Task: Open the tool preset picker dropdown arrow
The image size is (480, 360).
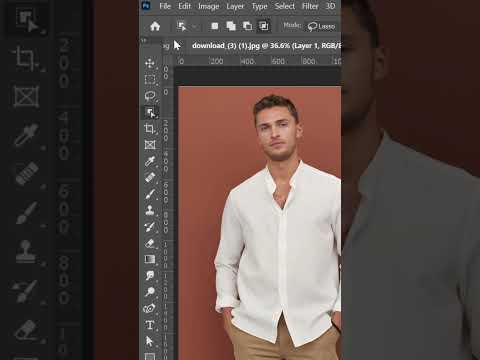Action: pyautogui.click(x=194, y=26)
